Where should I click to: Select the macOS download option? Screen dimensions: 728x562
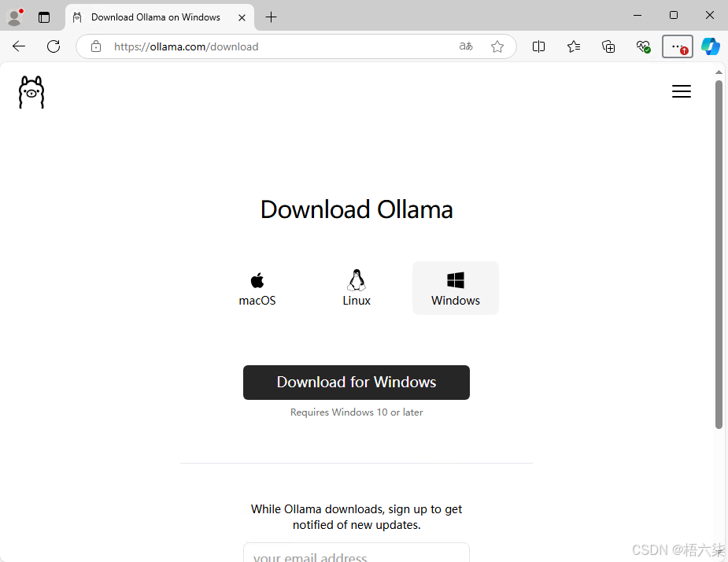click(257, 288)
